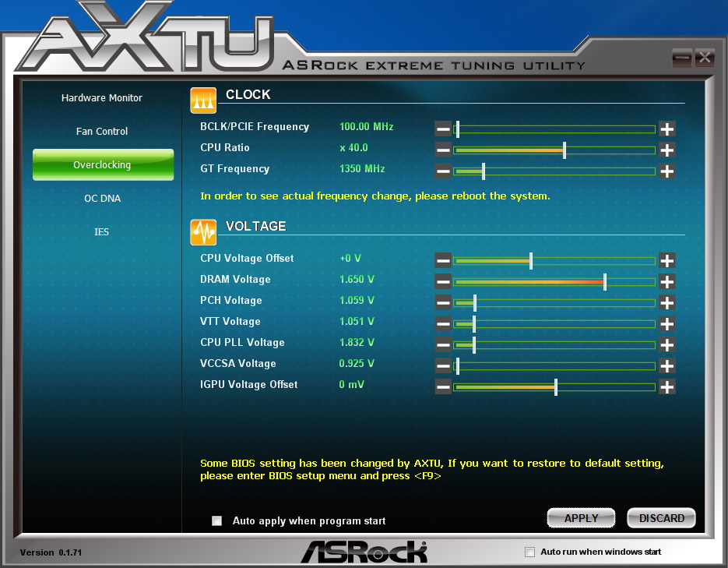Click the 0.925 V VCCSA value
Viewport: 728px width, 568px height.
(357, 363)
